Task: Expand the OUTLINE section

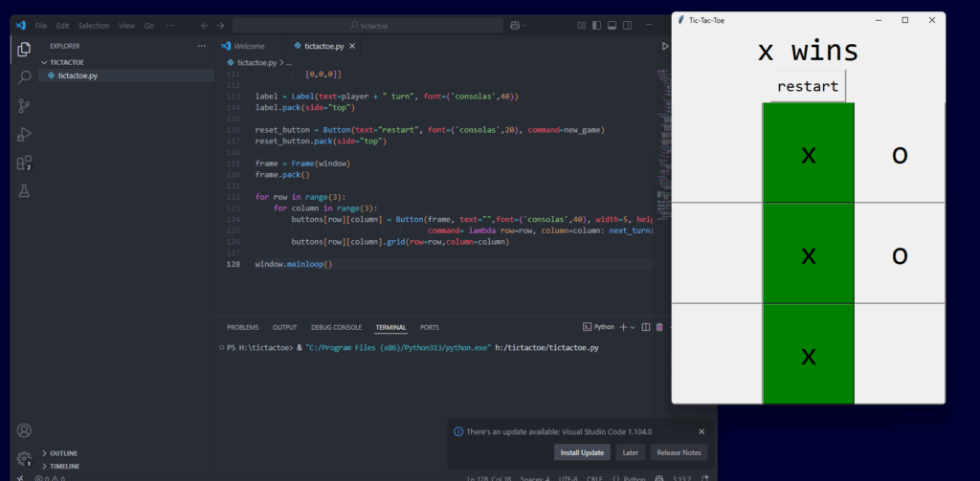Action: (x=63, y=452)
